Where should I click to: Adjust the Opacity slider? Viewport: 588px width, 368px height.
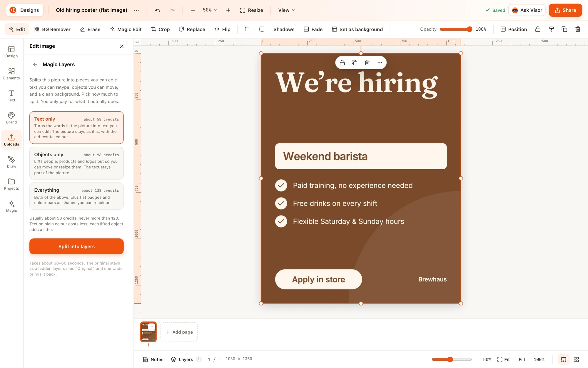[456, 29]
